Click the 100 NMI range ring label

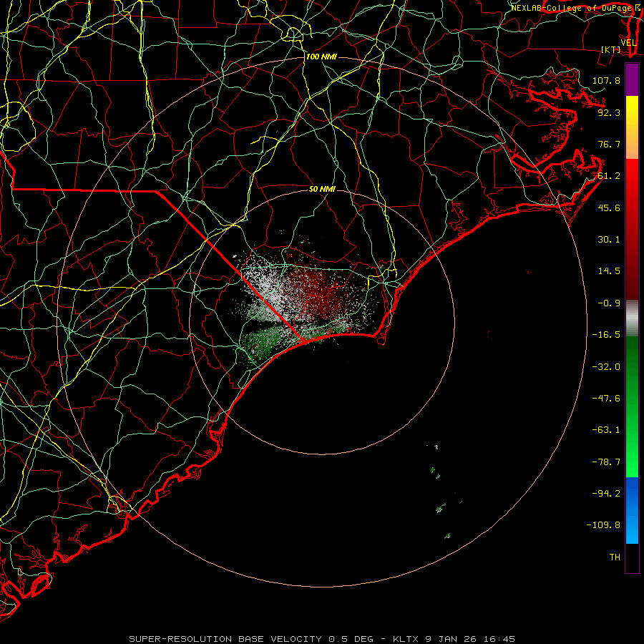[321, 57]
